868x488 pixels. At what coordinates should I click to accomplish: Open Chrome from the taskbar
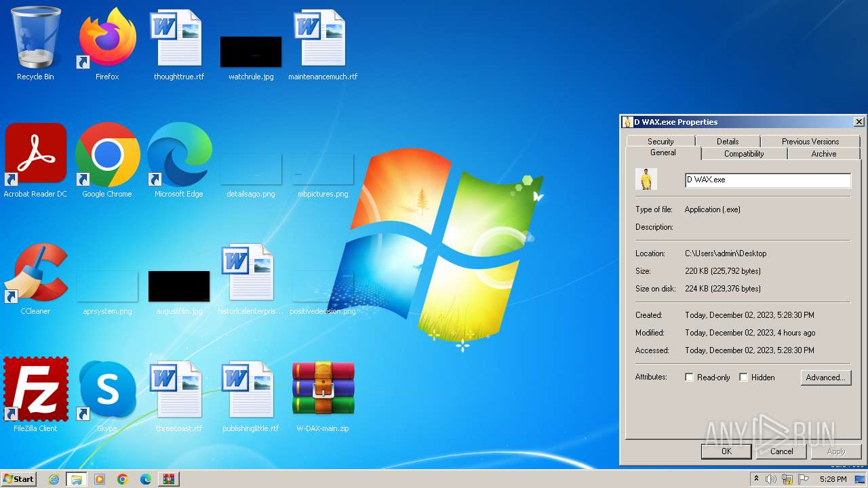click(x=123, y=479)
